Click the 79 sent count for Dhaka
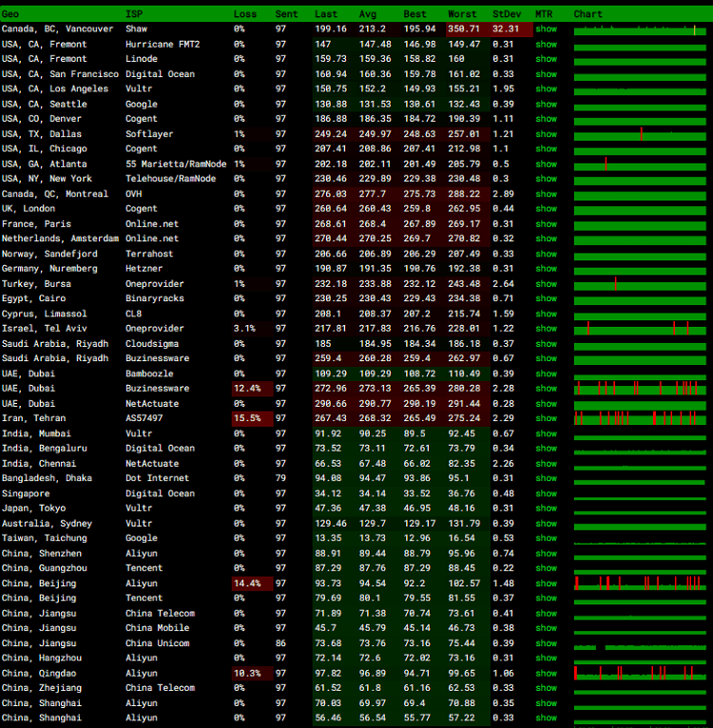Image resolution: width=713 pixels, height=728 pixels. pos(280,478)
